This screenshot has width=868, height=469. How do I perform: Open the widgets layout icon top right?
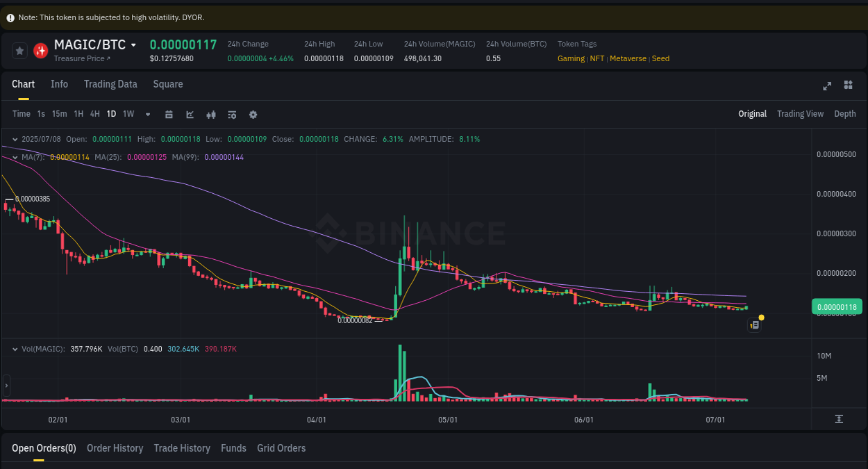pos(848,85)
